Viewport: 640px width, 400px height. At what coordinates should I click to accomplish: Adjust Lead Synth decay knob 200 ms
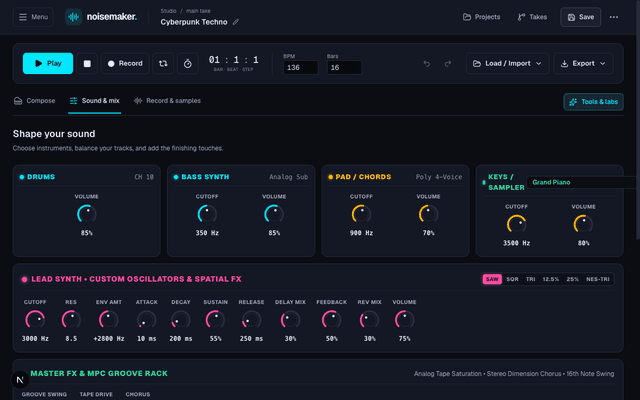coord(181,320)
